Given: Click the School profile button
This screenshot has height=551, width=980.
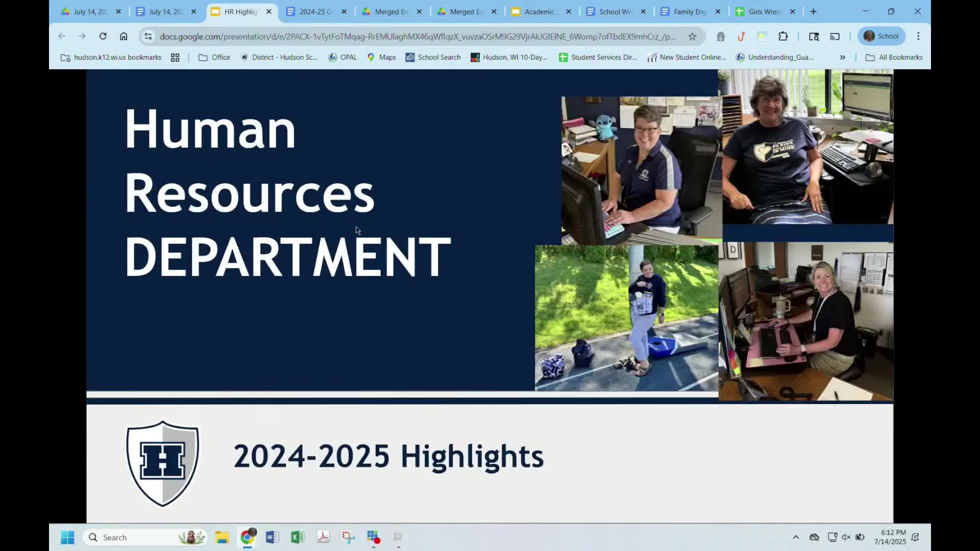Looking at the screenshot, I should [881, 36].
